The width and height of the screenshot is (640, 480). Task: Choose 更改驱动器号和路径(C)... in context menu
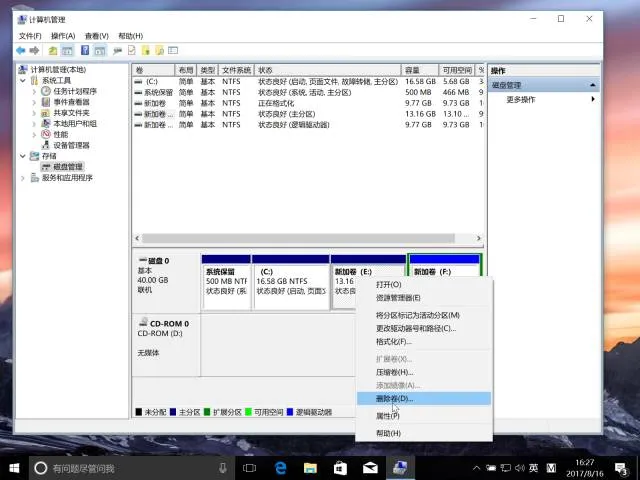coord(424,329)
